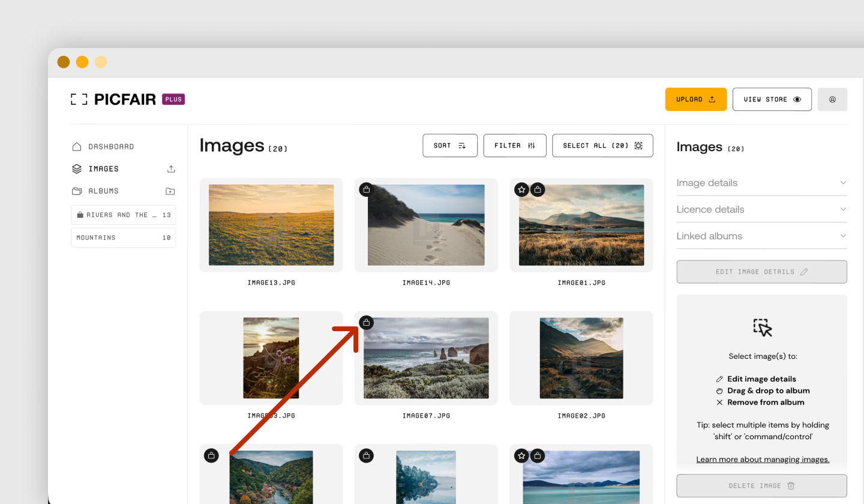This screenshot has width=864, height=504.
Task: Open the user account icon button
Action: click(832, 100)
